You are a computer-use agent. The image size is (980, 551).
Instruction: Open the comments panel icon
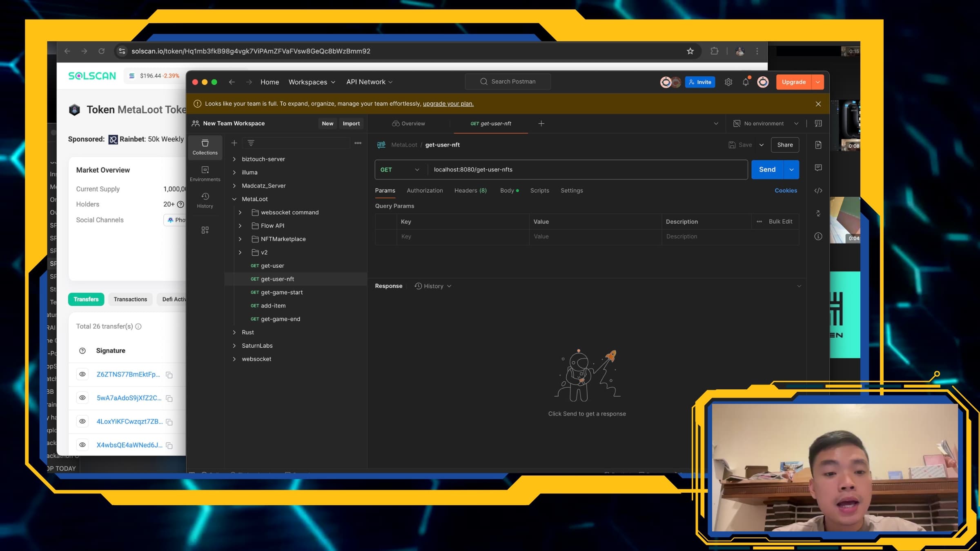click(818, 168)
